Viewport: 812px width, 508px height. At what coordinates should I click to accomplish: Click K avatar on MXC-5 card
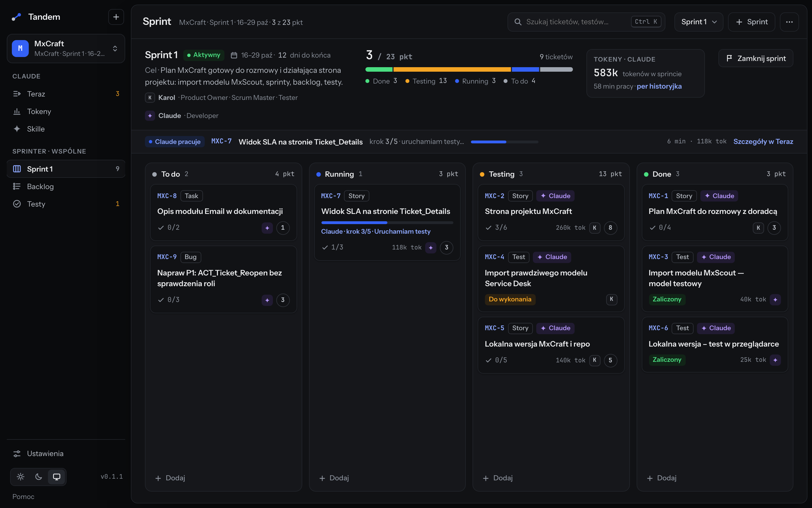tap(595, 360)
